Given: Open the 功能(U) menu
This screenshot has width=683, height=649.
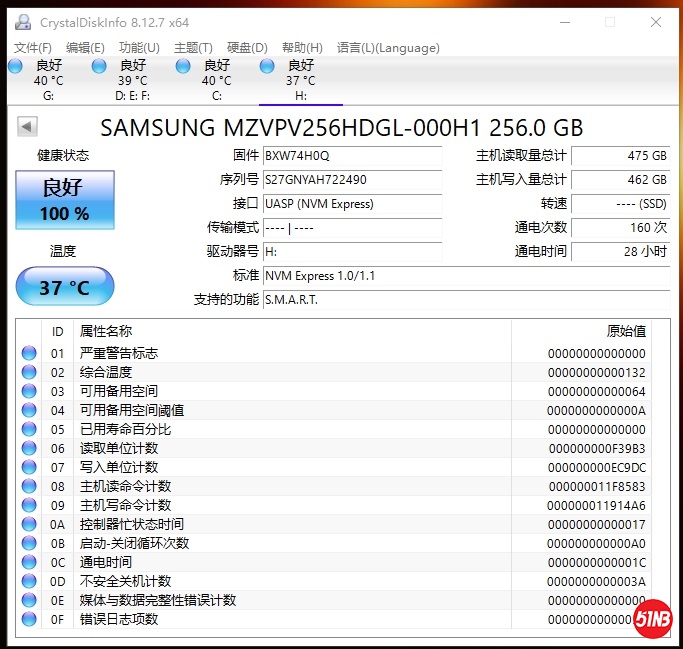Looking at the screenshot, I should coord(138,47).
